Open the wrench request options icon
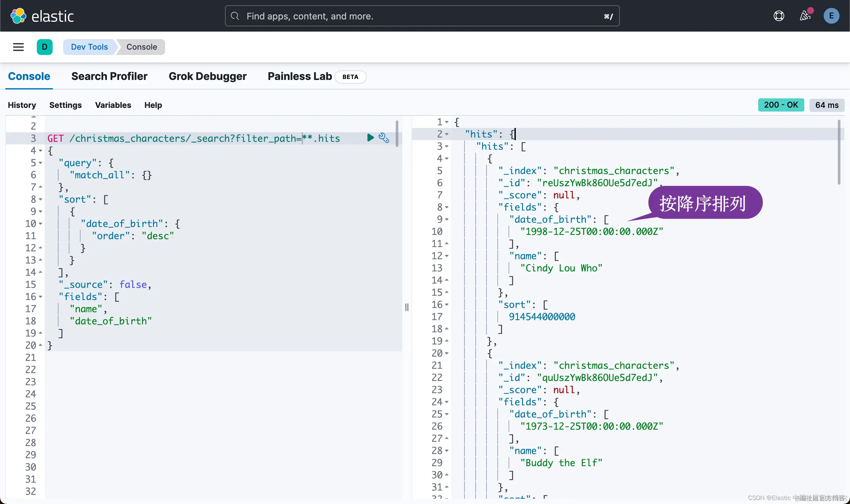 [384, 138]
